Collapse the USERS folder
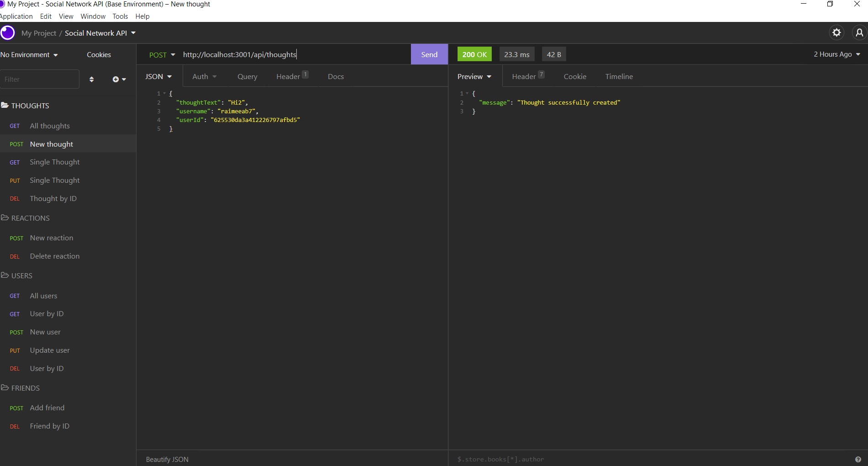The height and width of the screenshot is (466, 868). coord(17,275)
